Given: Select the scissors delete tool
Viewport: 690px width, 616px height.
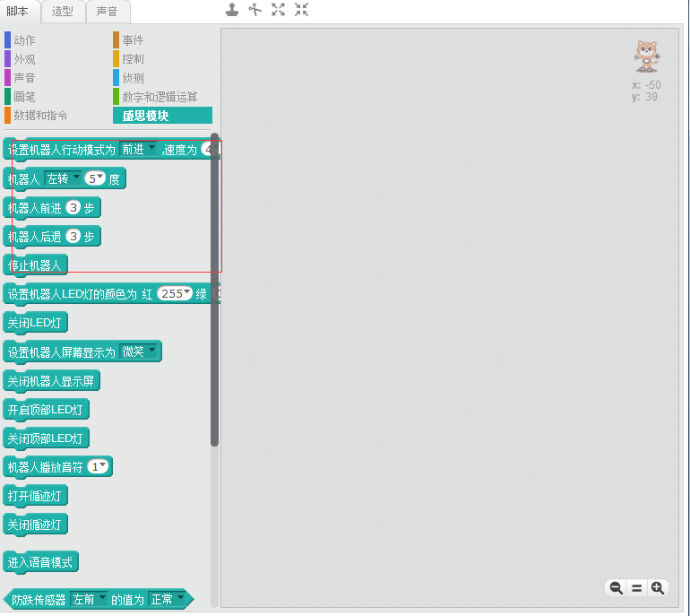Looking at the screenshot, I should pyautogui.click(x=255, y=10).
